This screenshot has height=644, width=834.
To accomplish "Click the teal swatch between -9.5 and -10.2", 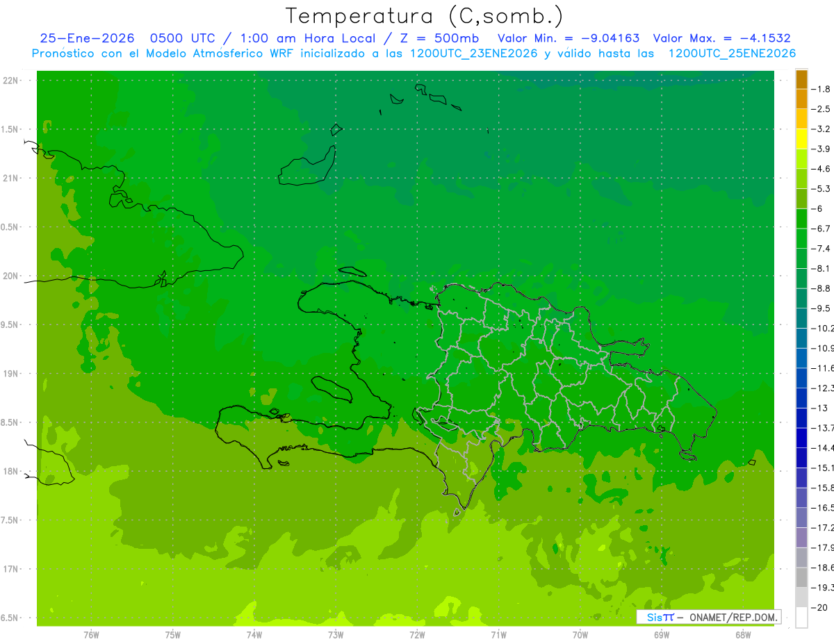I will click(x=801, y=319).
